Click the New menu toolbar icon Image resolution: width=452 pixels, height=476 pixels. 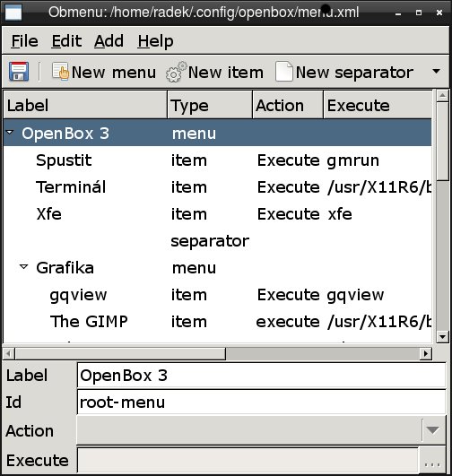coord(60,71)
